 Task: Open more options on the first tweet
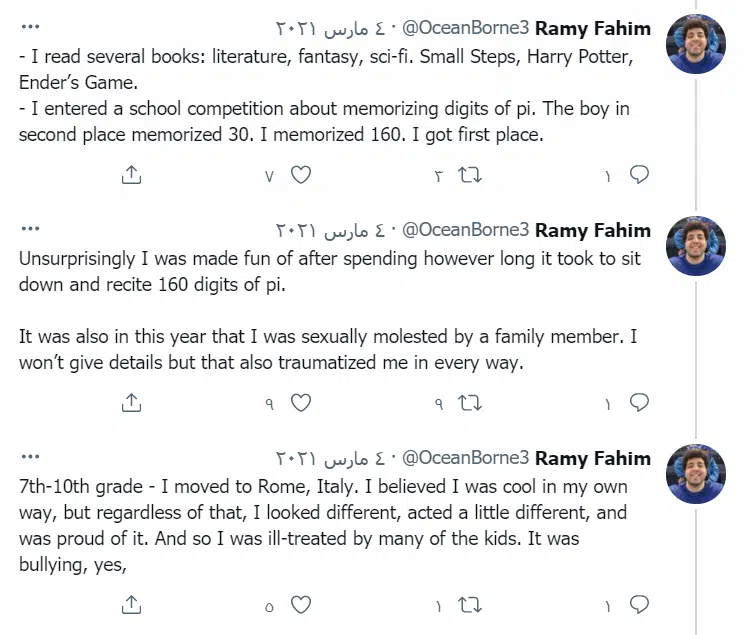pyautogui.click(x=29, y=27)
